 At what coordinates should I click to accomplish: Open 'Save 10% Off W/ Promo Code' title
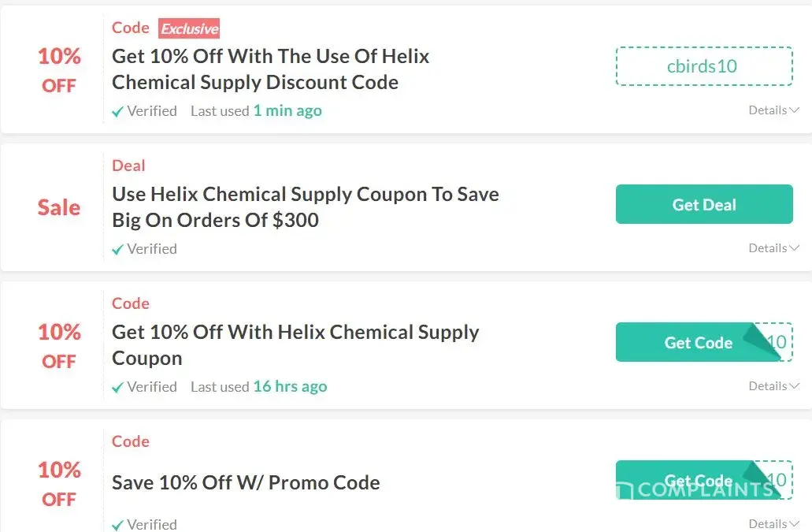246,482
